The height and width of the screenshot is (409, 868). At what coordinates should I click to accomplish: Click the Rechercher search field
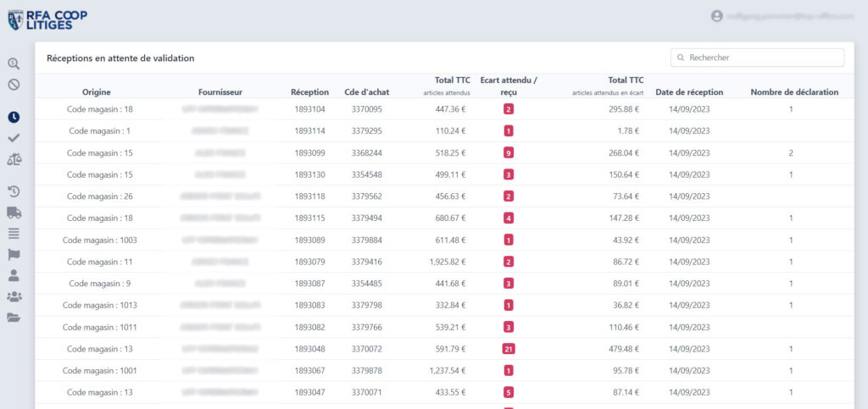pyautogui.click(x=757, y=58)
